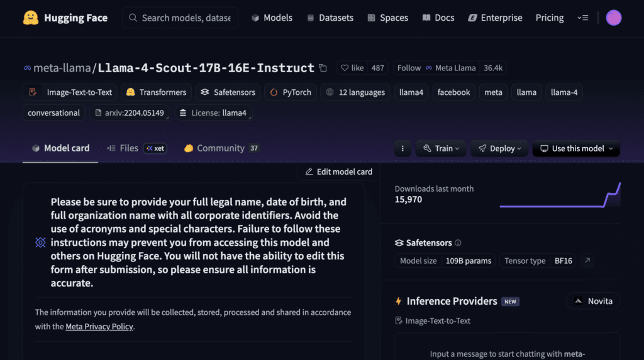The height and width of the screenshot is (360, 644).
Task: Follow the Meta Llama organization
Action: (409, 68)
